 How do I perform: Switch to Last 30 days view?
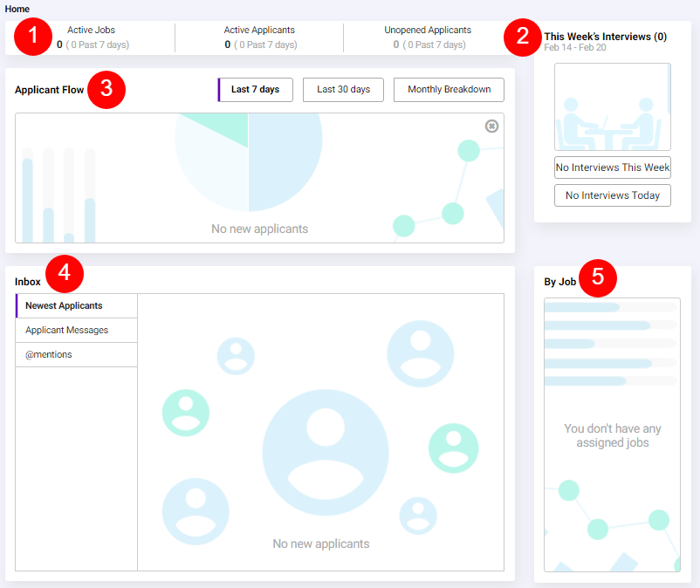[343, 90]
